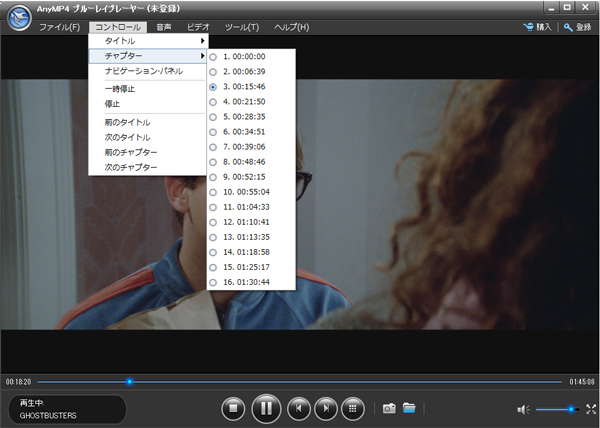Image resolution: width=600 pixels, height=428 pixels.
Task: Choose 前のチャプター menu entry
Action: (x=148, y=152)
